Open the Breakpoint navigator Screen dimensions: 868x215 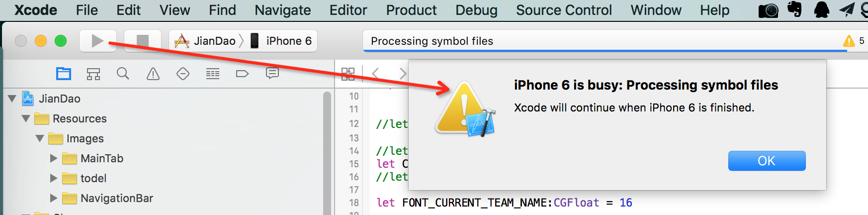(242, 74)
